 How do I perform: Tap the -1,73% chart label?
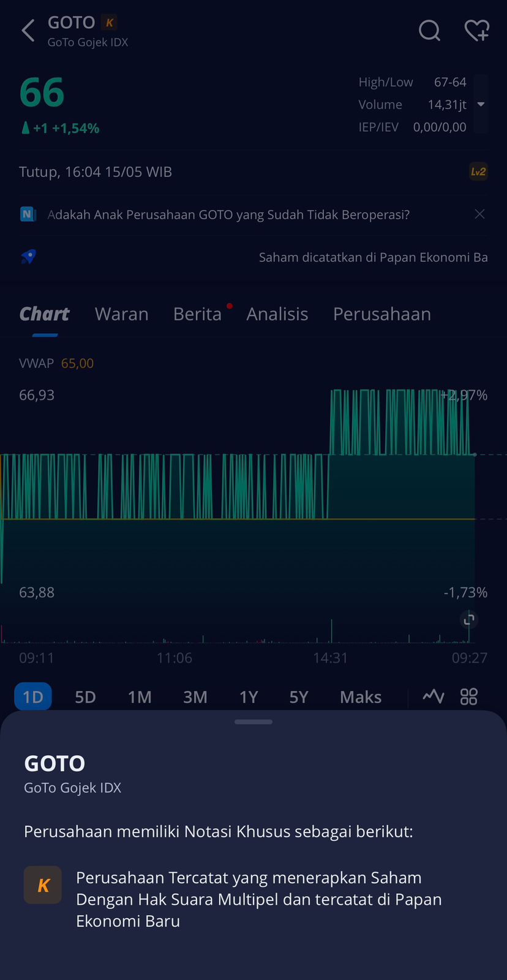(465, 592)
